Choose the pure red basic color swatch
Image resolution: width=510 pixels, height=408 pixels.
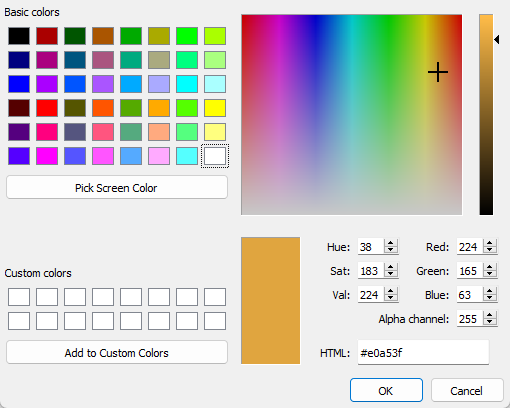pyautogui.click(x=47, y=108)
